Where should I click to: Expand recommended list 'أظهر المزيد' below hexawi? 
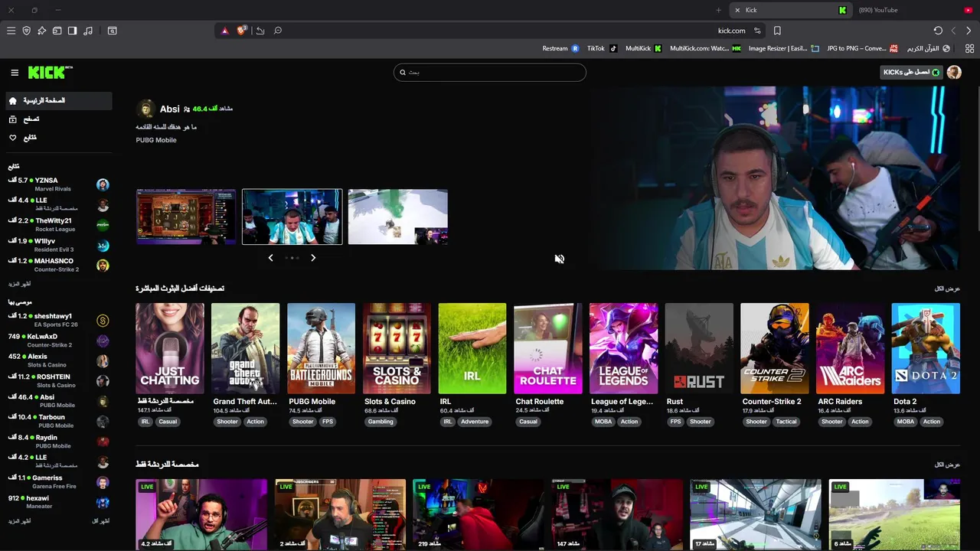click(20, 521)
